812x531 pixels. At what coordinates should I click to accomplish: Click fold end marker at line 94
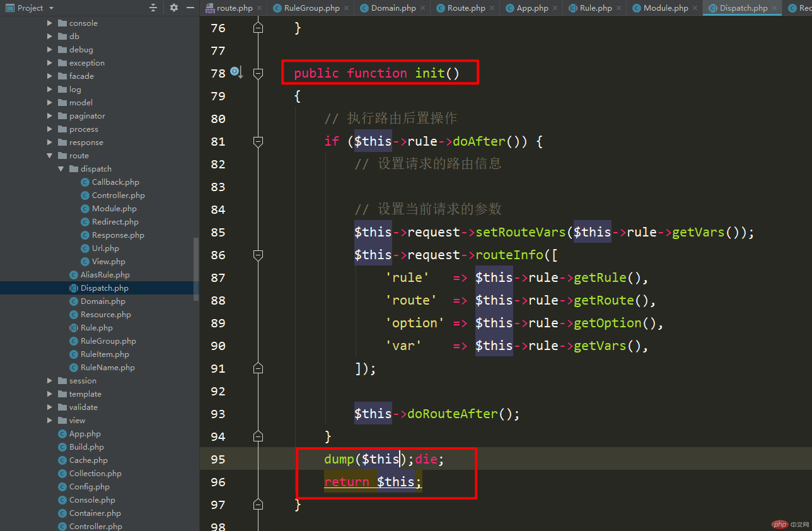pyautogui.click(x=258, y=436)
